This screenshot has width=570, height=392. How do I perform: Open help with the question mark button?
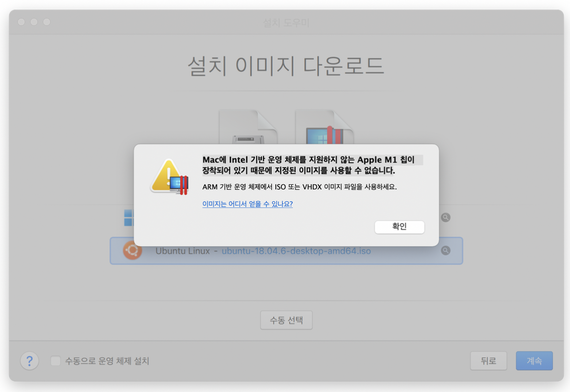click(x=29, y=361)
